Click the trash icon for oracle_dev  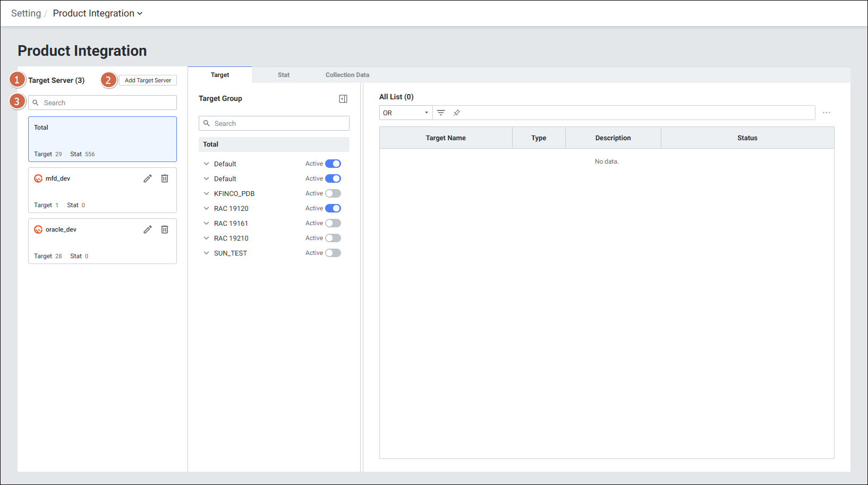coord(165,229)
